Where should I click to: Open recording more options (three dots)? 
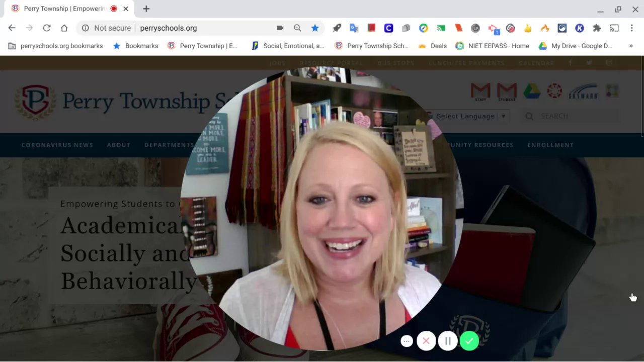point(407,341)
